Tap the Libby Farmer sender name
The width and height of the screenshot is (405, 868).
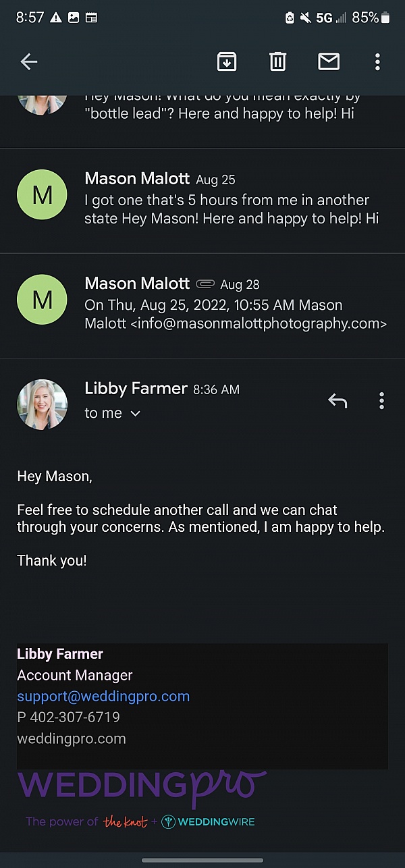click(x=136, y=388)
